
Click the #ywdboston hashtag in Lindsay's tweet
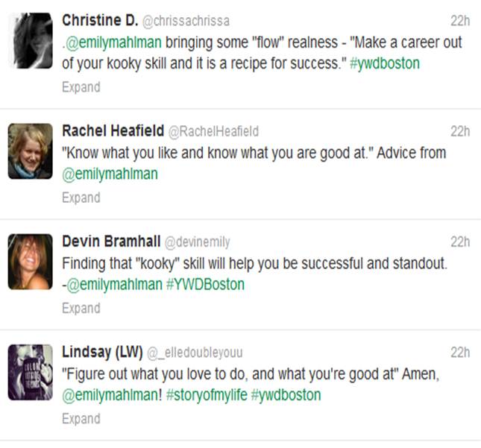click(286, 395)
